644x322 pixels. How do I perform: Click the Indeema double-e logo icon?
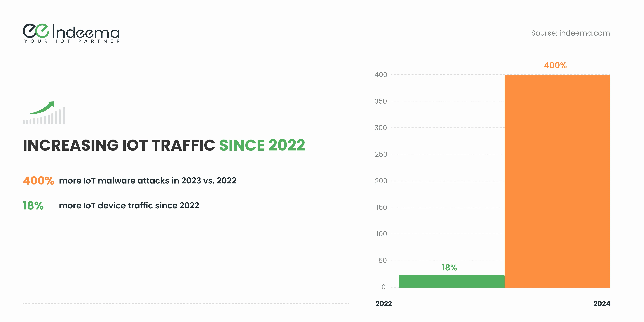point(36,31)
